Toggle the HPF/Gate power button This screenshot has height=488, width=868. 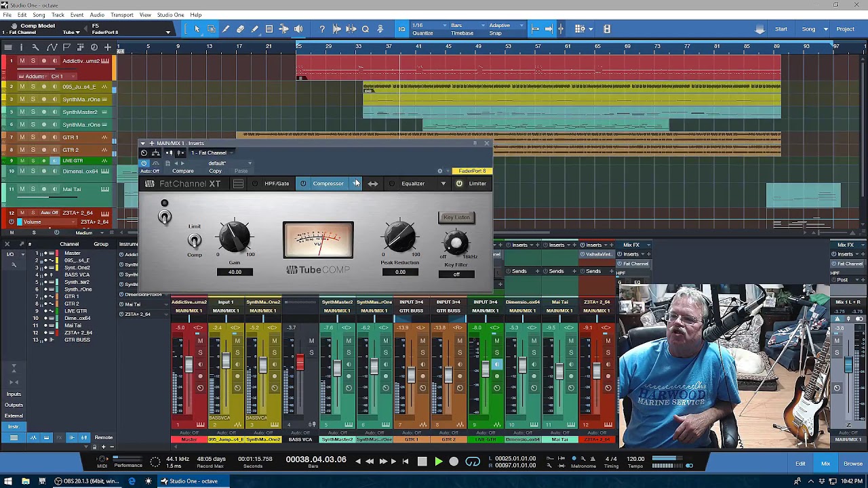[255, 184]
